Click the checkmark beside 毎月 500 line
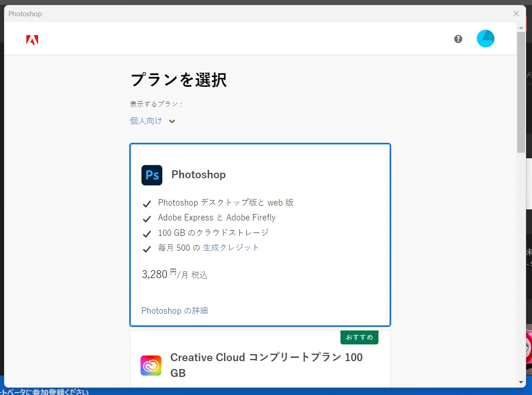This screenshot has height=395, width=532. coord(147,249)
